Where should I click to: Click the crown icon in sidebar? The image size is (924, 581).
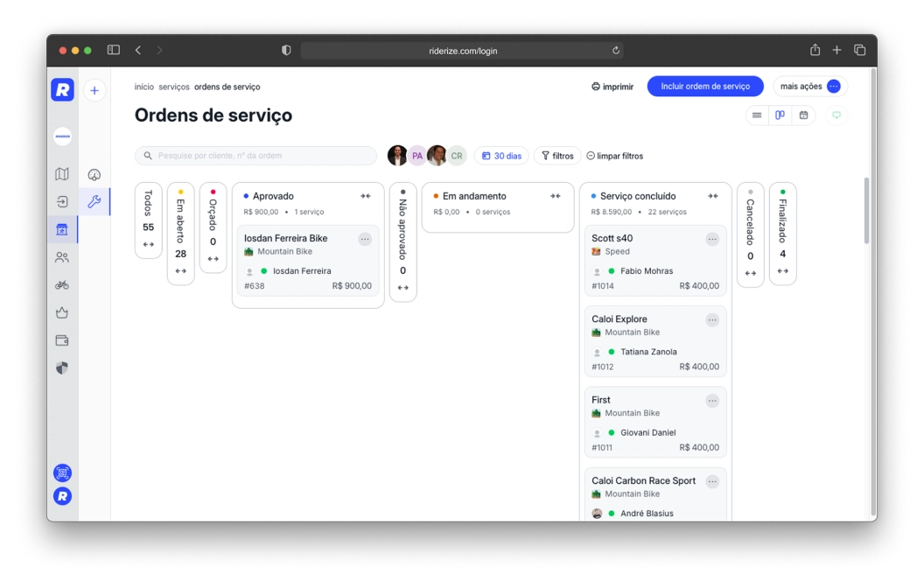click(62, 312)
